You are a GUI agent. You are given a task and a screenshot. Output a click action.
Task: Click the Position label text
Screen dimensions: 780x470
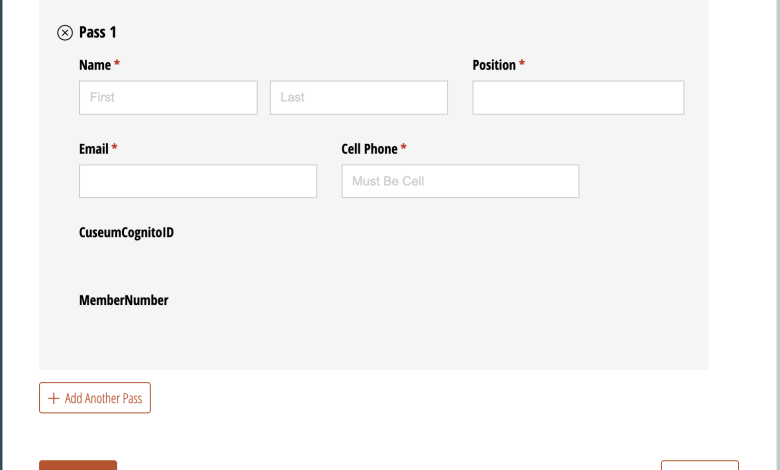point(493,65)
